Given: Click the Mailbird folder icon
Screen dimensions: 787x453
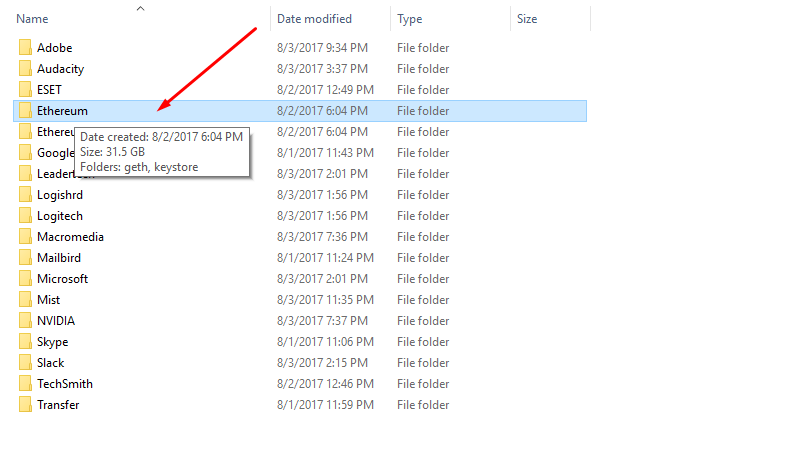Looking at the screenshot, I should 25,258.
